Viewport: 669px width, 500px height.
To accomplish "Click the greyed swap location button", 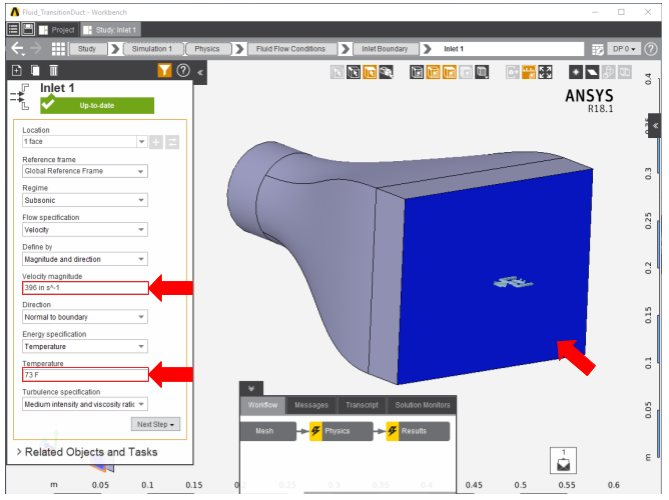I will pos(172,142).
